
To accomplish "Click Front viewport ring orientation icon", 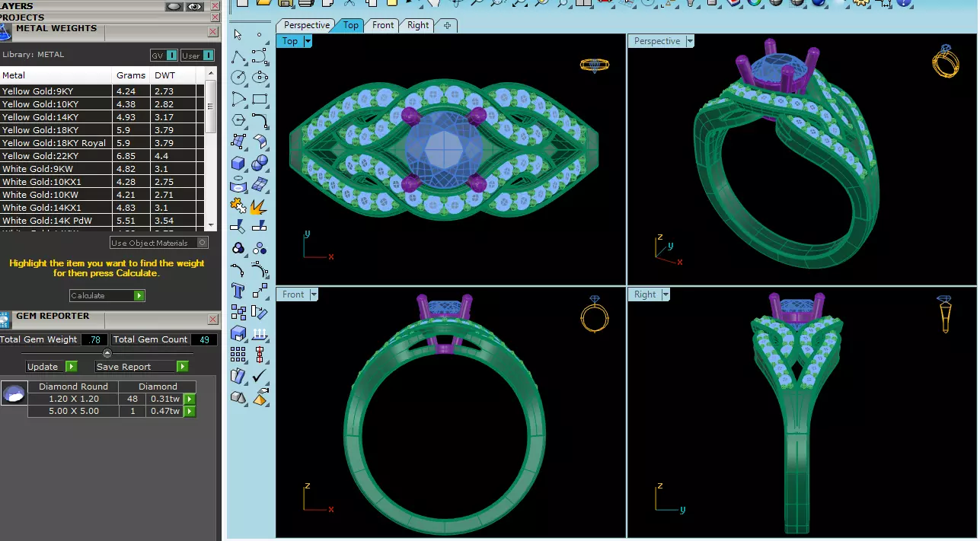I will pos(595,314).
